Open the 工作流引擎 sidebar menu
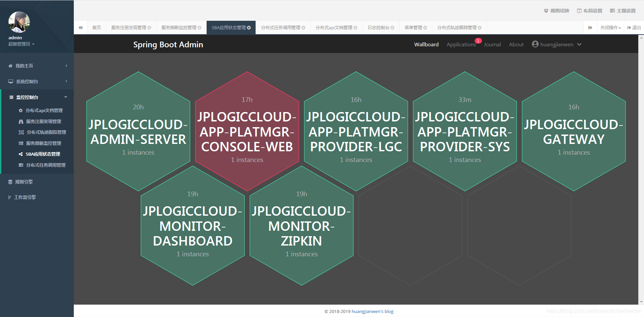 (25, 197)
